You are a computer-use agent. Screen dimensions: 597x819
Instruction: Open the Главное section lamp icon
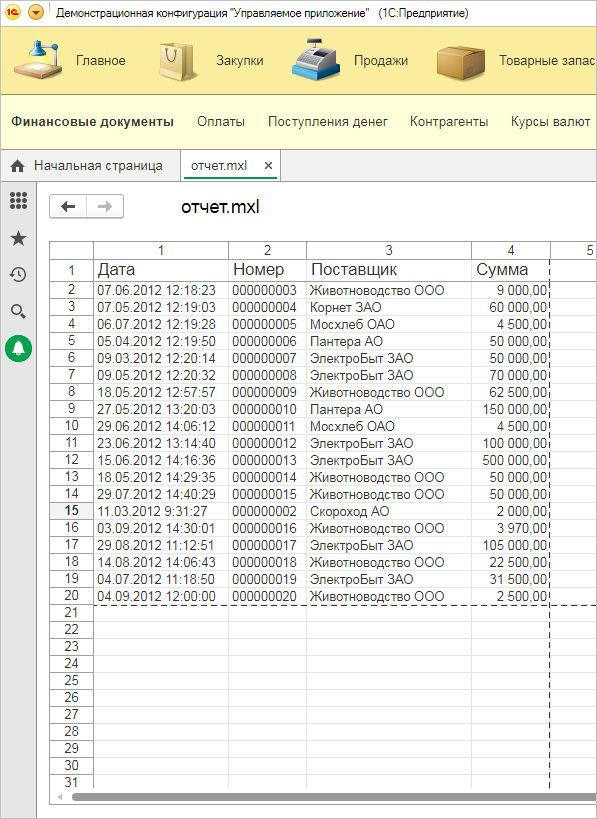tap(38, 60)
